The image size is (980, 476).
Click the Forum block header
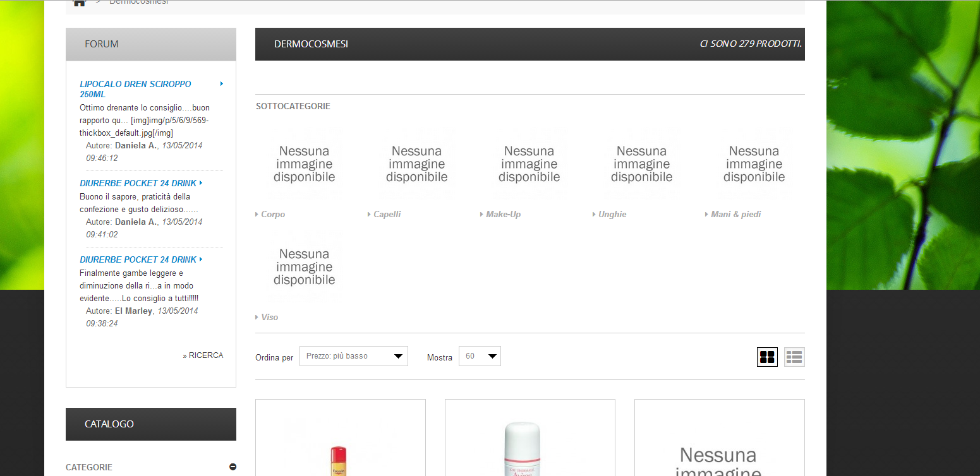tap(151, 44)
